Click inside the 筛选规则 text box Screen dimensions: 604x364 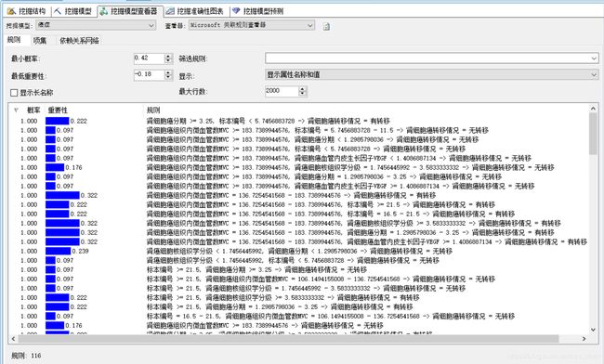(427, 58)
